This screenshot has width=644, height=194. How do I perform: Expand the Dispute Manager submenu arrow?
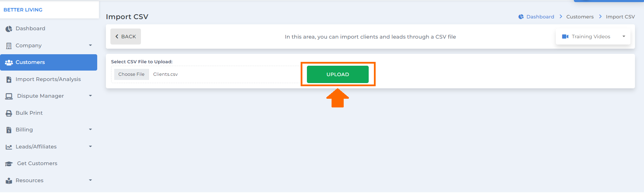coord(90,96)
